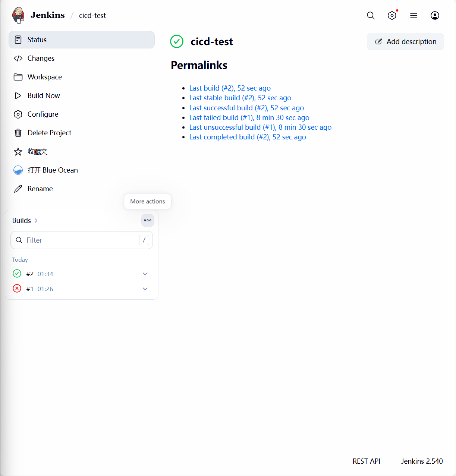Click the favorites star icon
The image size is (456, 476).
(18, 151)
